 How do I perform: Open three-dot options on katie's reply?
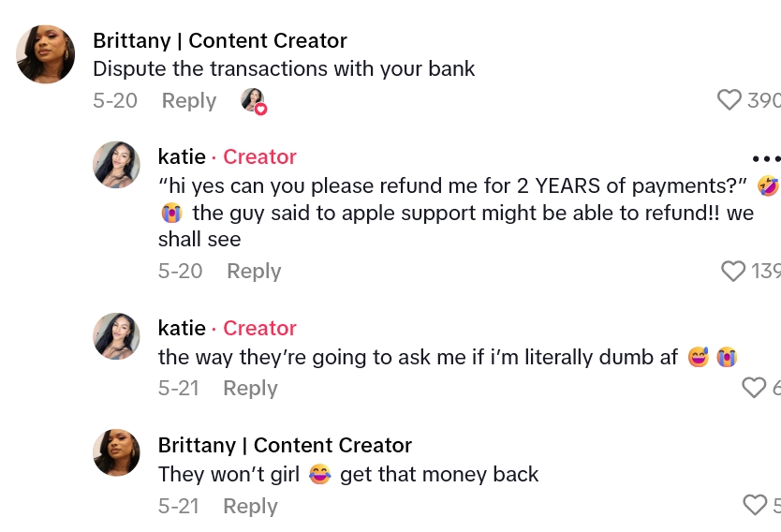coord(765,159)
